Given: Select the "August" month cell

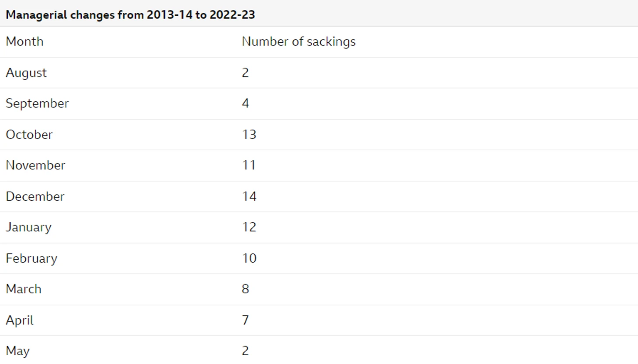Looking at the screenshot, I should click(x=26, y=73).
